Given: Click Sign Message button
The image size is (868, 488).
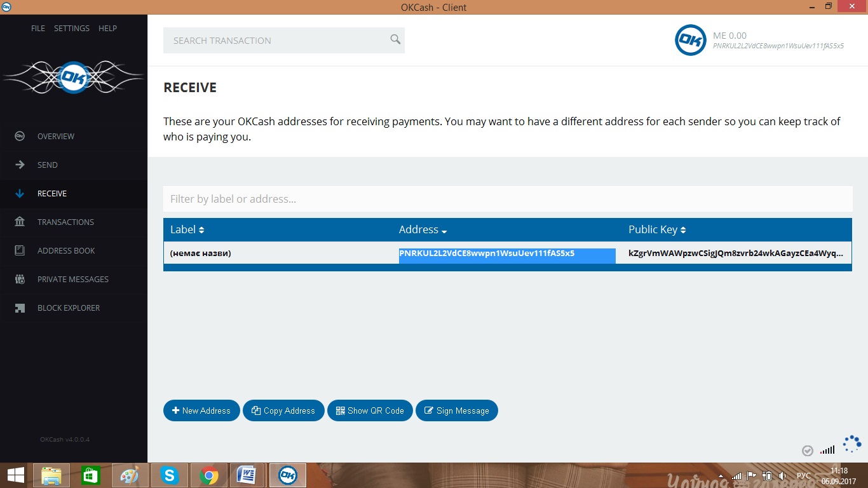Looking at the screenshot, I should tap(457, 410).
